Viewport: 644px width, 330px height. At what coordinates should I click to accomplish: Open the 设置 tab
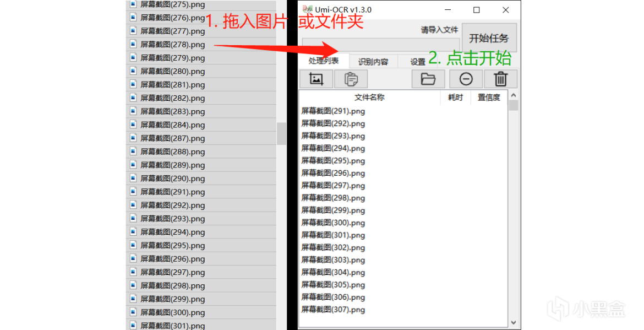(418, 62)
